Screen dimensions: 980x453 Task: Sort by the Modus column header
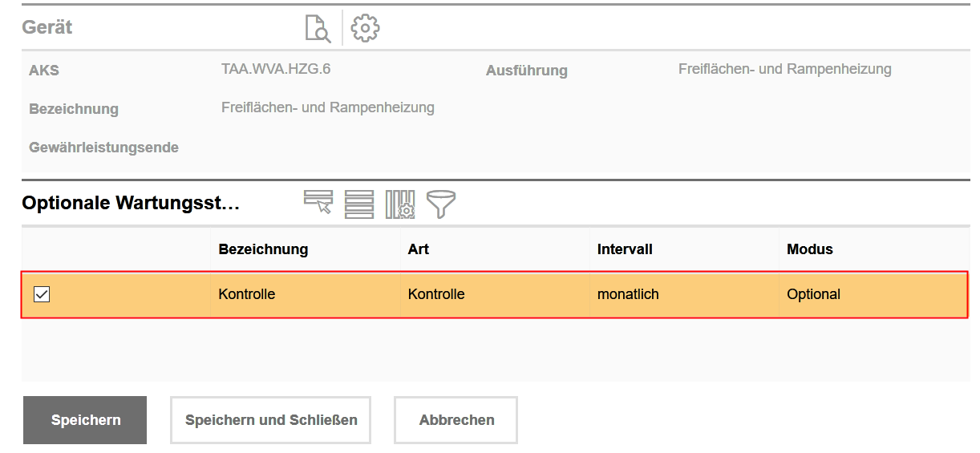tap(810, 249)
